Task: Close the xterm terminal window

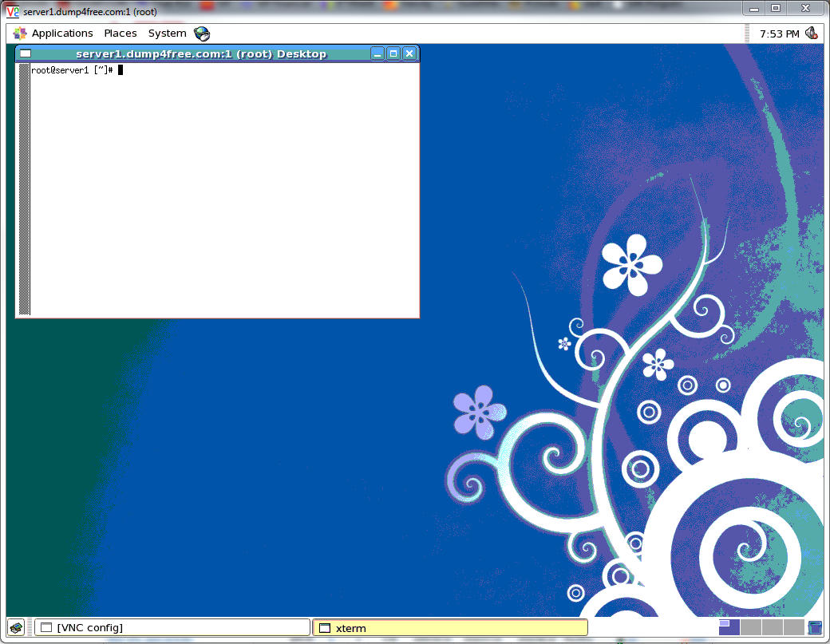Action: click(x=409, y=53)
